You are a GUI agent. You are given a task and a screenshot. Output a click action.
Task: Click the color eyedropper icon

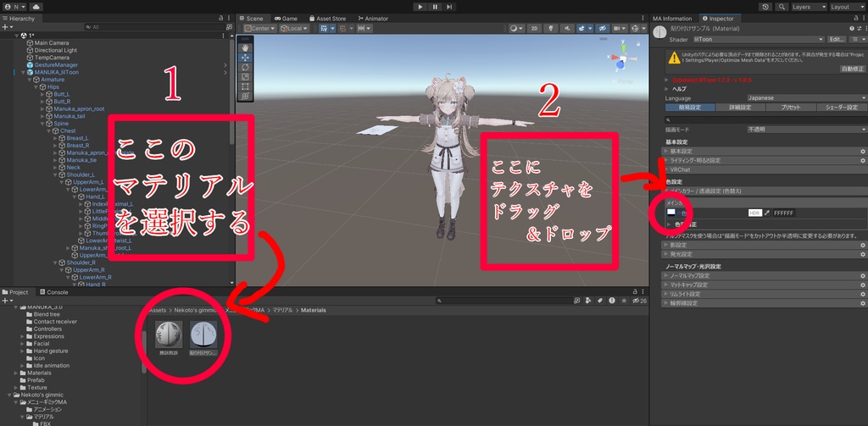[x=767, y=213]
